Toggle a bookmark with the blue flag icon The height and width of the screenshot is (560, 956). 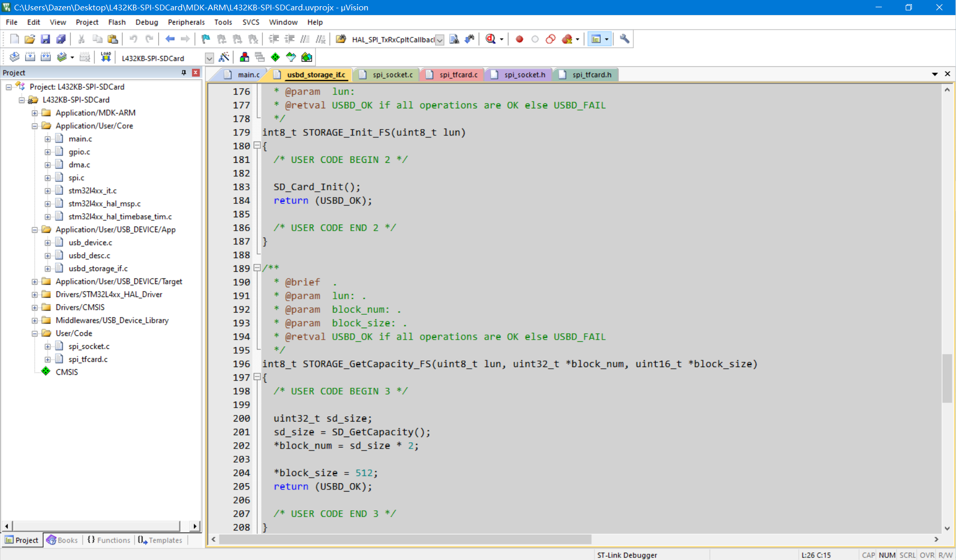(x=205, y=39)
